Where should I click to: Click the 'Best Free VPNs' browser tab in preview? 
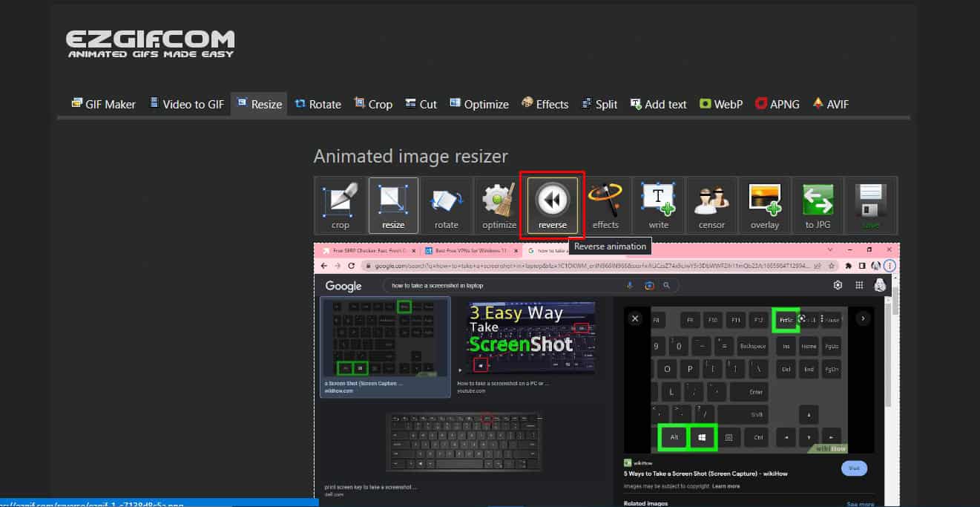470,250
